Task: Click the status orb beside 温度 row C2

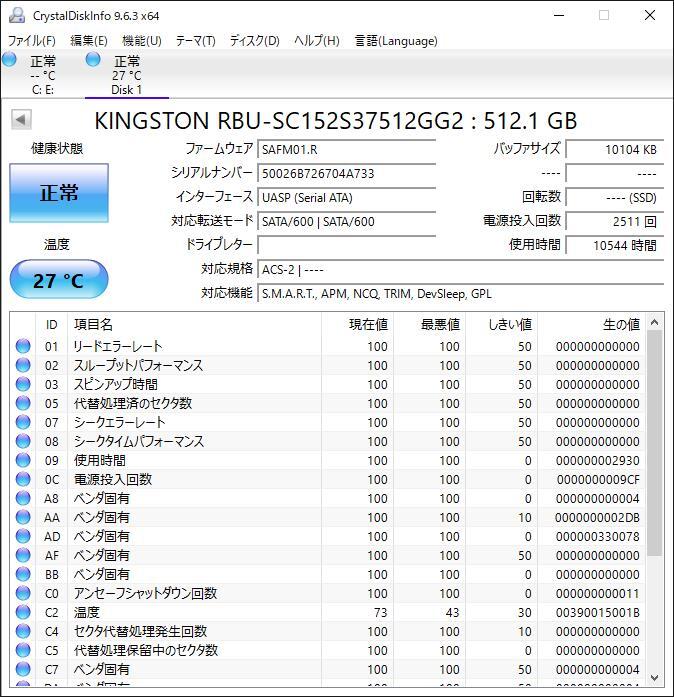Action: point(23,612)
